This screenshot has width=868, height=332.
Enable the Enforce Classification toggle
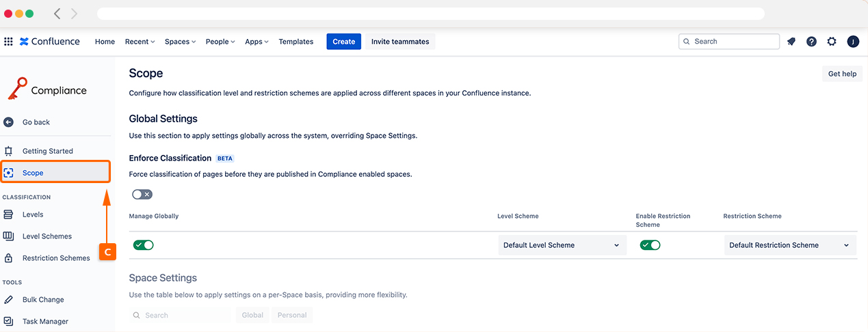click(x=142, y=195)
